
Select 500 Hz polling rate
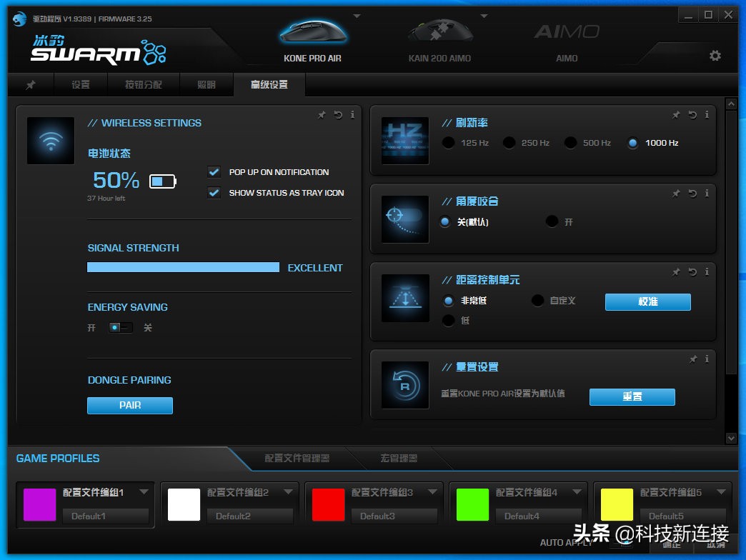pyautogui.click(x=570, y=143)
